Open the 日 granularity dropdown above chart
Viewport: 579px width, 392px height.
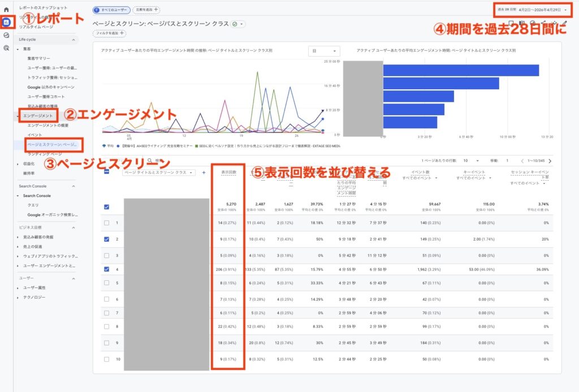pyautogui.click(x=324, y=51)
